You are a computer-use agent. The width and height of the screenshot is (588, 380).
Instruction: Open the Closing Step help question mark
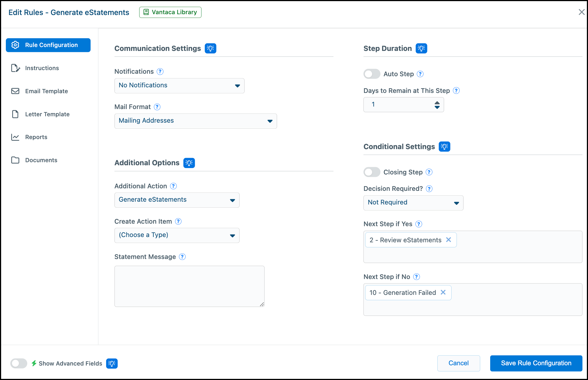429,172
